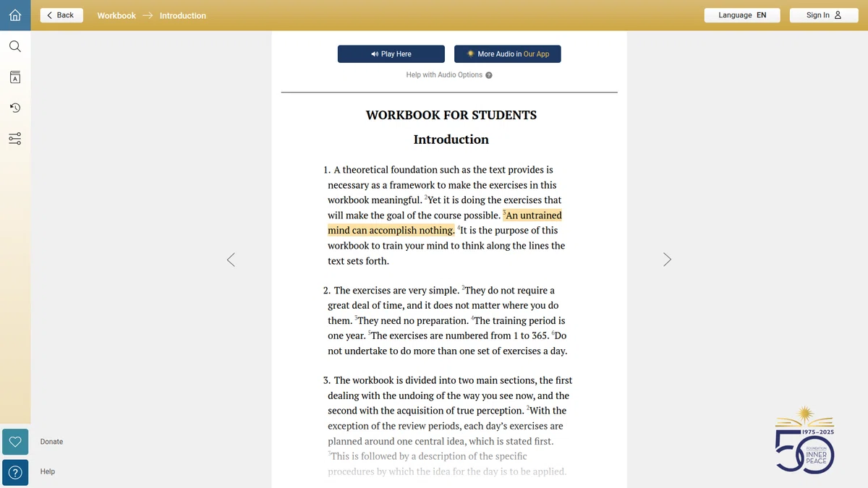Open the reading history clock icon
The image size is (868, 488).
pyautogui.click(x=15, y=108)
